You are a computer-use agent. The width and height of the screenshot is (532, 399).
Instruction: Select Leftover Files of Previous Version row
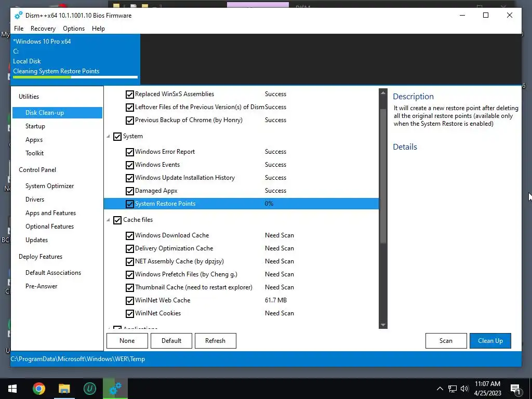pyautogui.click(x=241, y=107)
